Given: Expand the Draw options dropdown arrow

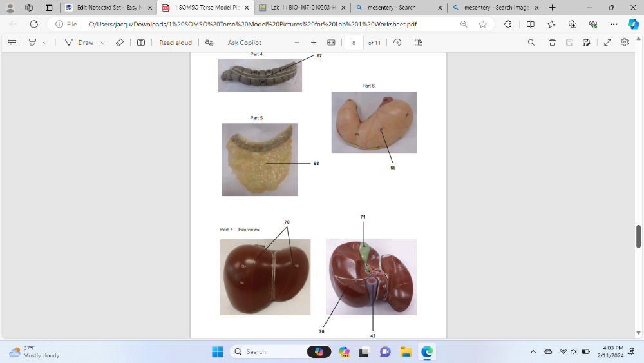Looking at the screenshot, I should click(102, 43).
